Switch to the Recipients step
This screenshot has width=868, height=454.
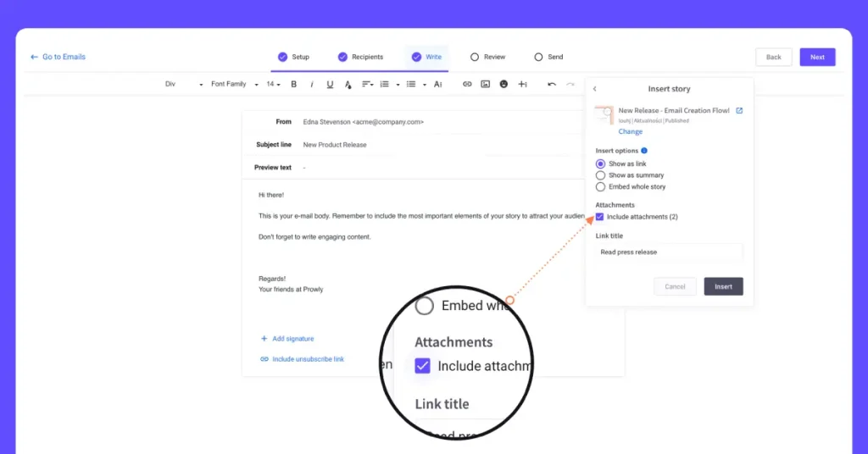[360, 57]
